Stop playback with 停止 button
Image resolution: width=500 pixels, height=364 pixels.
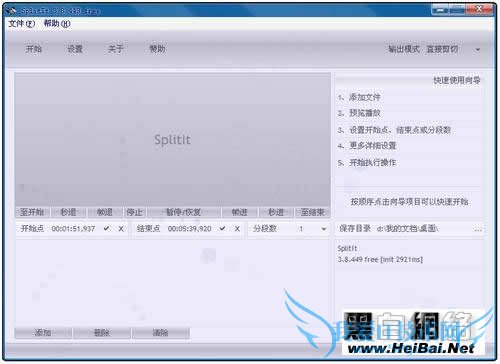[134, 212]
